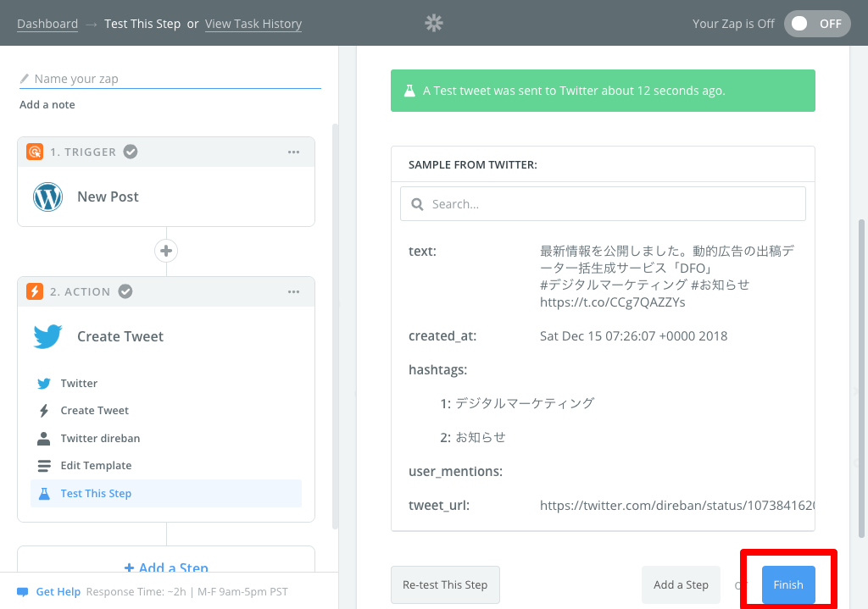Viewport: 868px width, 609px height.
Task: Click the magnifier icon in sample search
Action: pyautogui.click(x=417, y=204)
